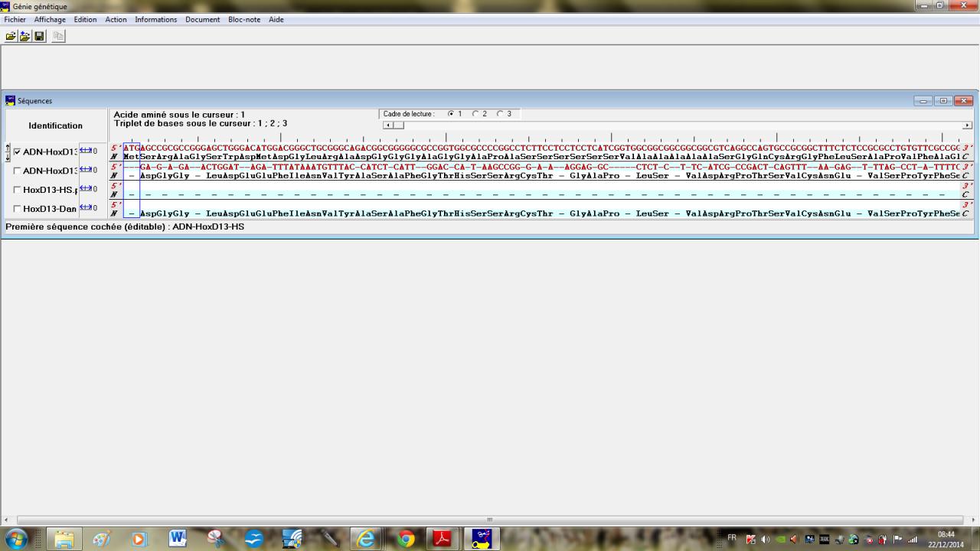Open the pen tool taskbar icon
The image size is (980, 551).
[x=329, y=539]
